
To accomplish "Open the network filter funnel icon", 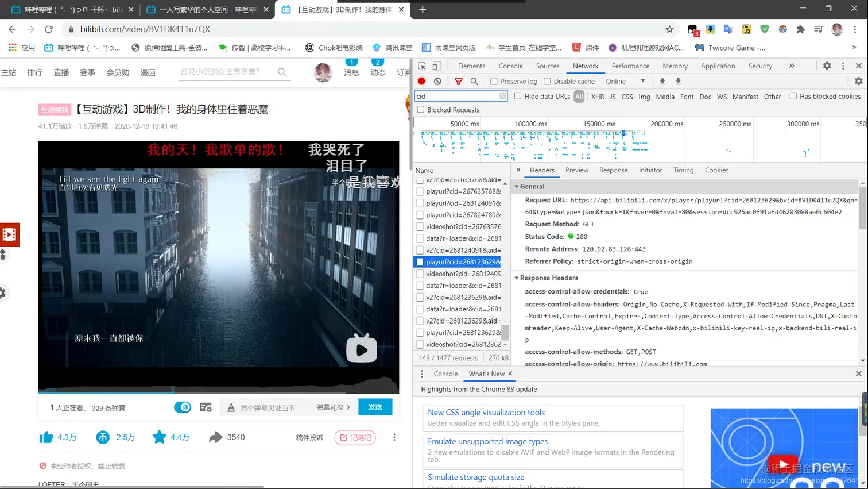I will pyautogui.click(x=458, y=81).
